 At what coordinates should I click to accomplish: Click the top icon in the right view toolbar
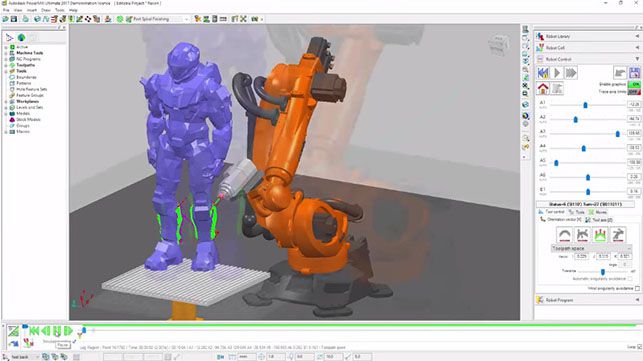(x=525, y=29)
